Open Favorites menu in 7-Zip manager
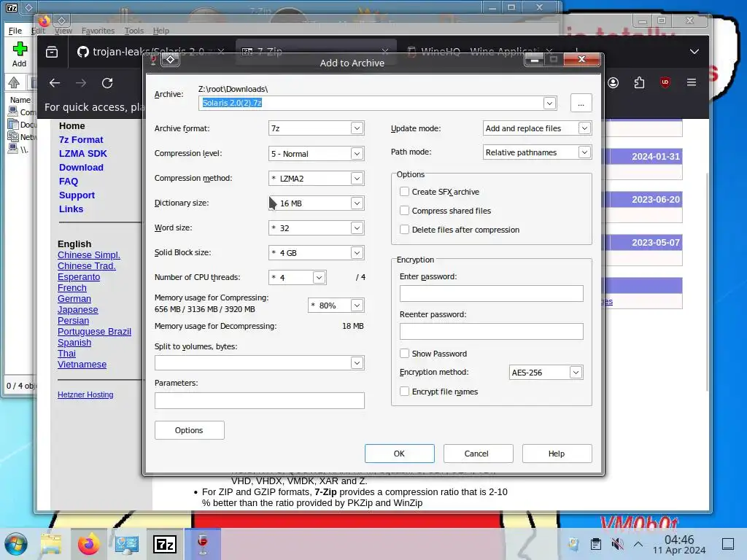747x560 pixels. tap(98, 31)
